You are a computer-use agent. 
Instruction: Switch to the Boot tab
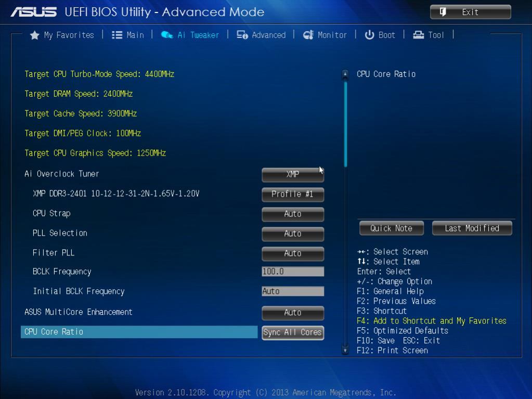tap(380, 35)
